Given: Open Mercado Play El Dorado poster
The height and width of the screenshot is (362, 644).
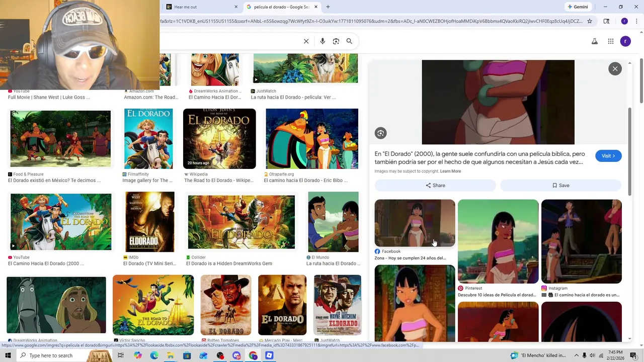Looking at the screenshot, I should [x=282, y=305].
